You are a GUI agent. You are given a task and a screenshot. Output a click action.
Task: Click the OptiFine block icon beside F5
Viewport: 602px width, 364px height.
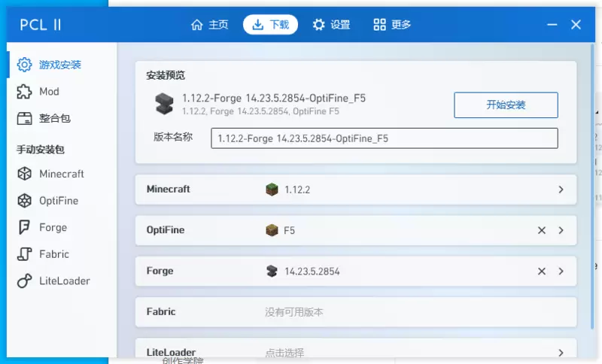click(272, 230)
